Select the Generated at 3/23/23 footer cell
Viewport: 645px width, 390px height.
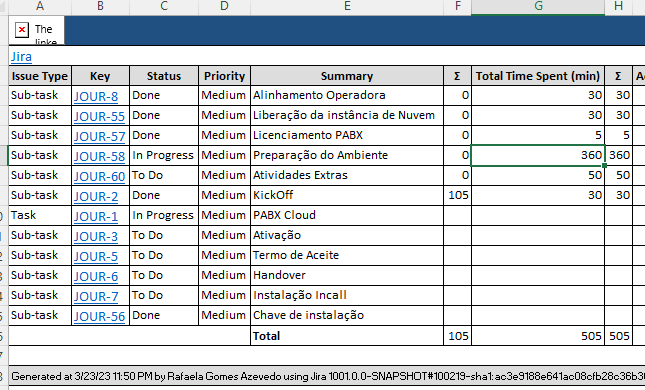327,376
